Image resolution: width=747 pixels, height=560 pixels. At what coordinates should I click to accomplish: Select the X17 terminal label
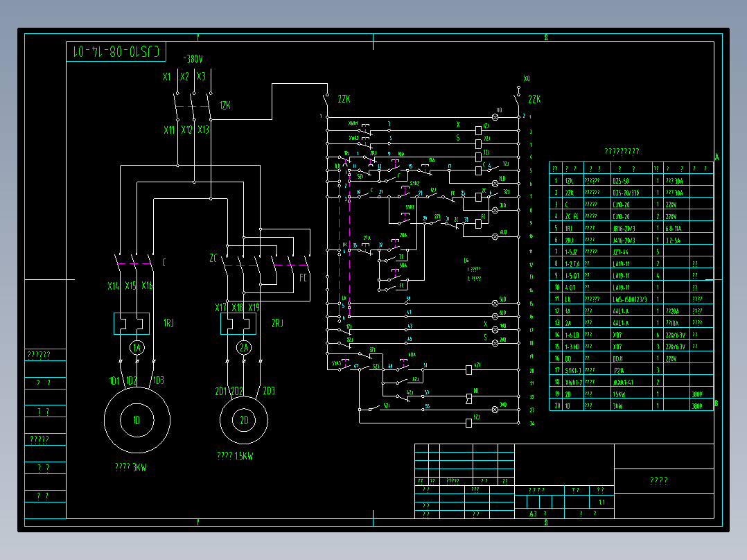pos(220,308)
